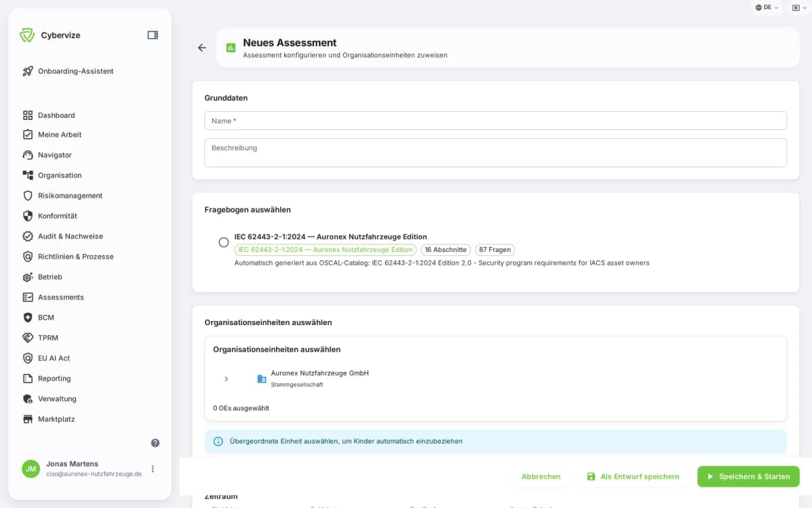This screenshot has height=508, width=812.
Task: Click the Richtlinien & Prozesse icon
Action: pos(28,257)
